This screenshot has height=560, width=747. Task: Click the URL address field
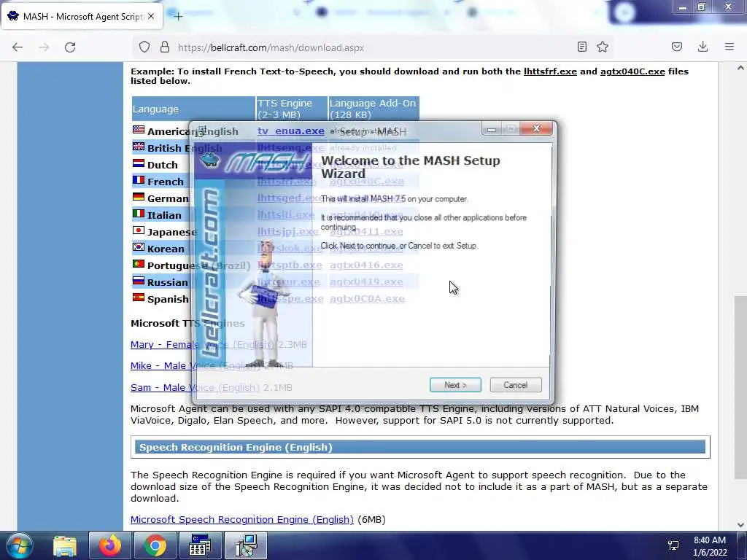[x=371, y=47]
